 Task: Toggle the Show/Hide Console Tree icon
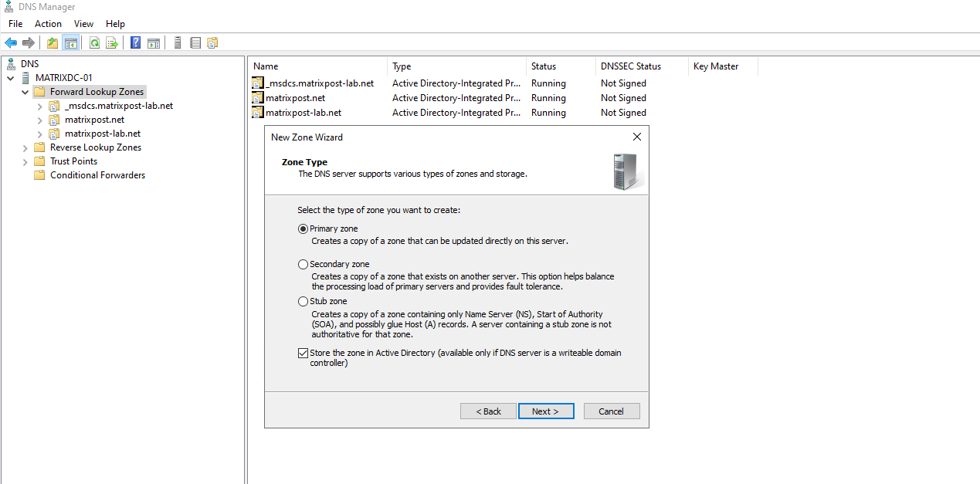tap(70, 43)
